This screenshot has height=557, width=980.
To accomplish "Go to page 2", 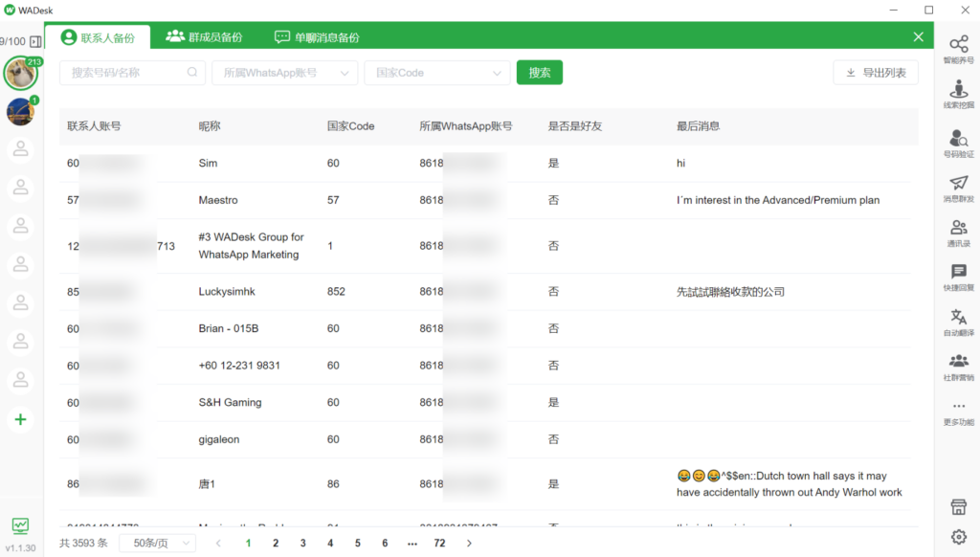I will click(276, 544).
